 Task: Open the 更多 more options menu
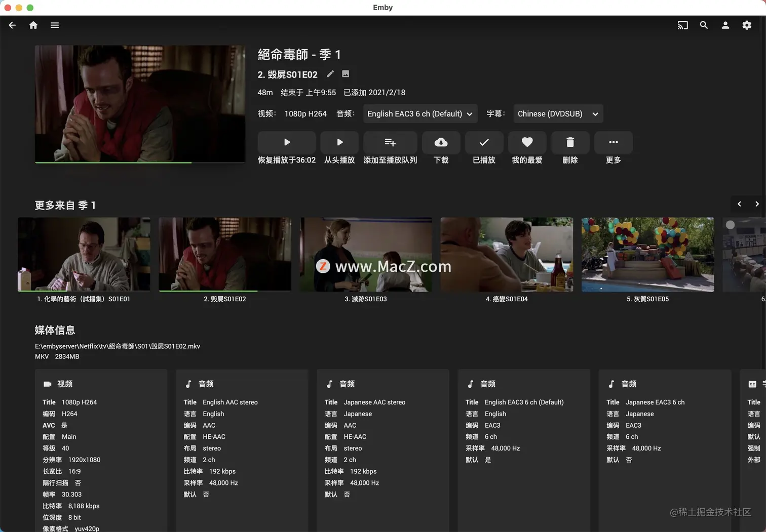coord(613,142)
